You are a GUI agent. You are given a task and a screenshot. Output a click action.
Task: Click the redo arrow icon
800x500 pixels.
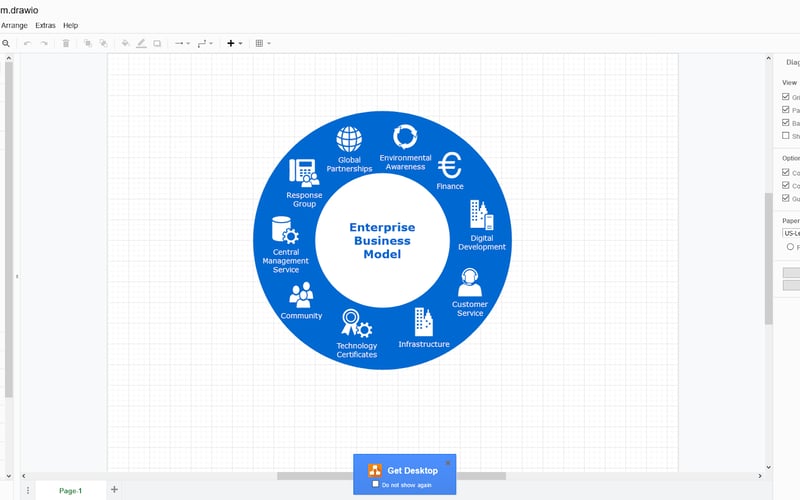pyautogui.click(x=44, y=44)
